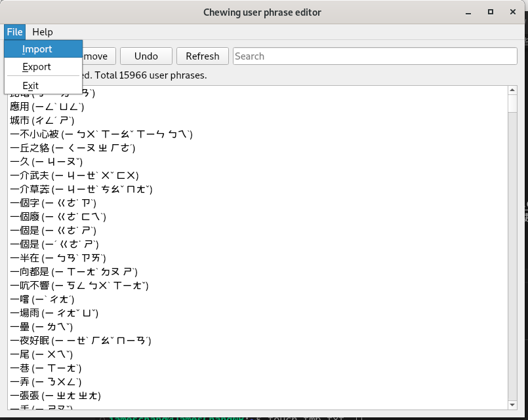
Task: Open the Help menu
Action: (x=43, y=32)
